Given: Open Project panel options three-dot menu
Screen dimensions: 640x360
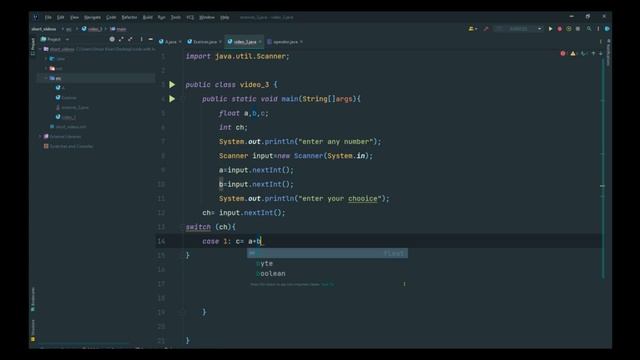Looking at the screenshot, I should pos(141,39).
